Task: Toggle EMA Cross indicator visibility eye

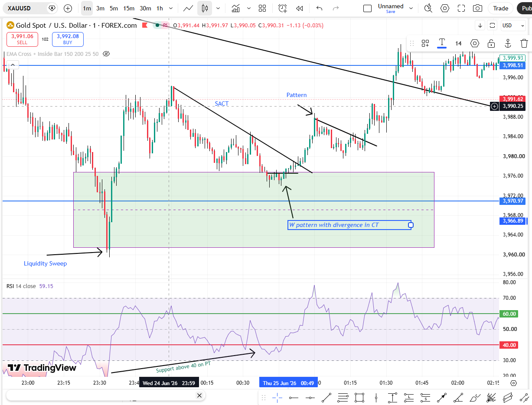Action: click(x=106, y=54)
